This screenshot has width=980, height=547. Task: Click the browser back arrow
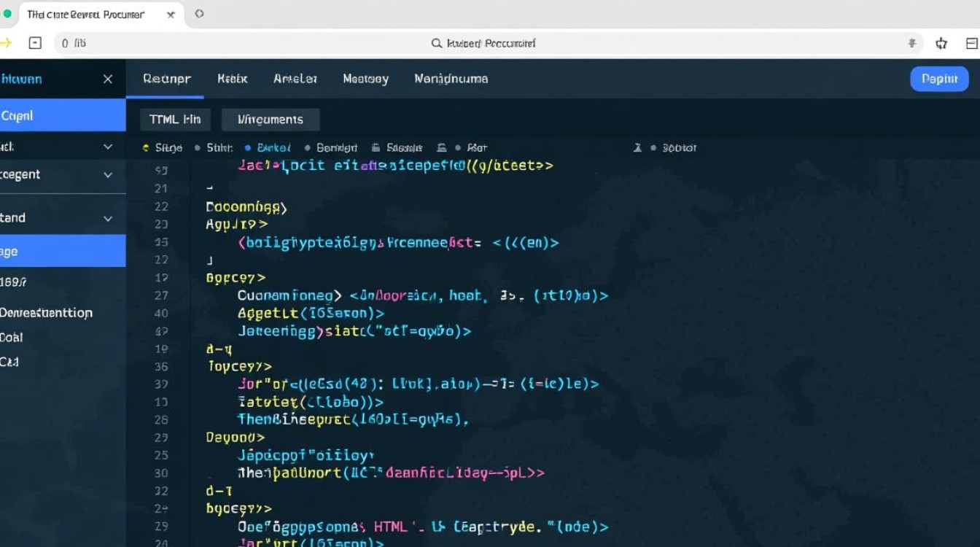[6, 43]
